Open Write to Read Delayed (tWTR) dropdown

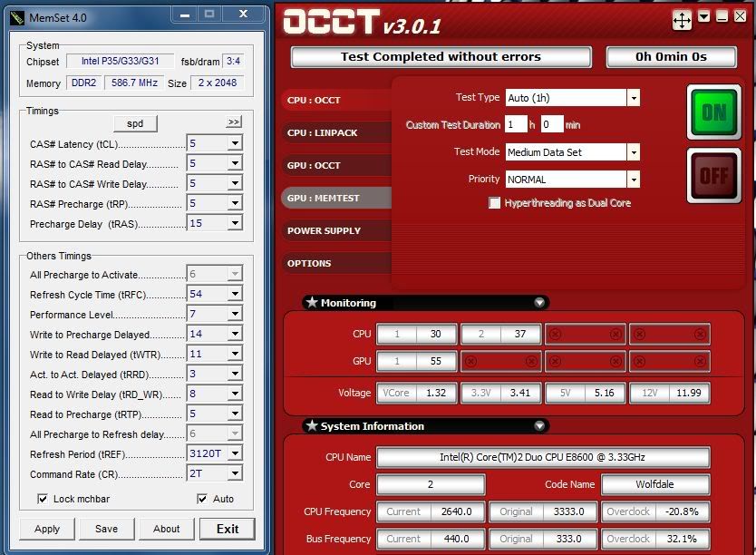tap(235, 354)
